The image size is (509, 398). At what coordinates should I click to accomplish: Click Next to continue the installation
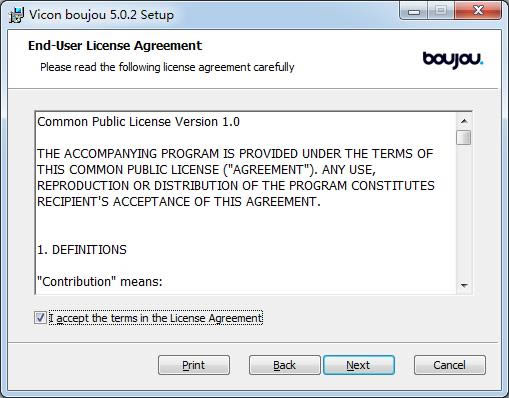point(359,365)
